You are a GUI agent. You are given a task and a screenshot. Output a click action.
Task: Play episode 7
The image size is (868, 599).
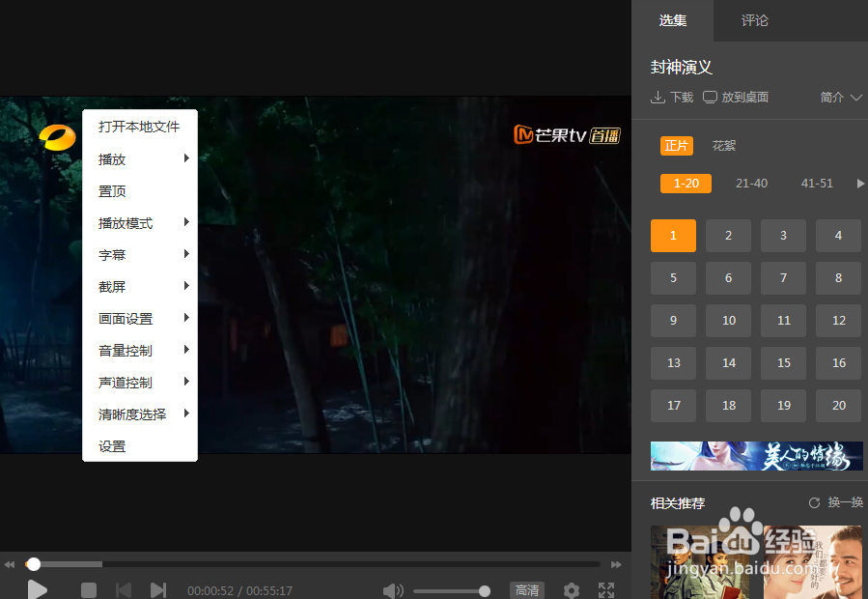pos(783,278)
